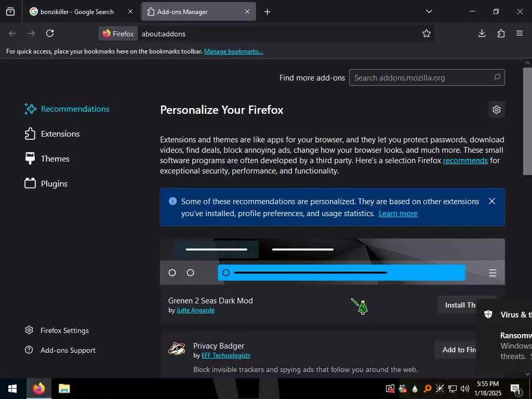Open the Plugins category
Image resolution: width=532 pixels, height=399 pixels.
point(46,183)
